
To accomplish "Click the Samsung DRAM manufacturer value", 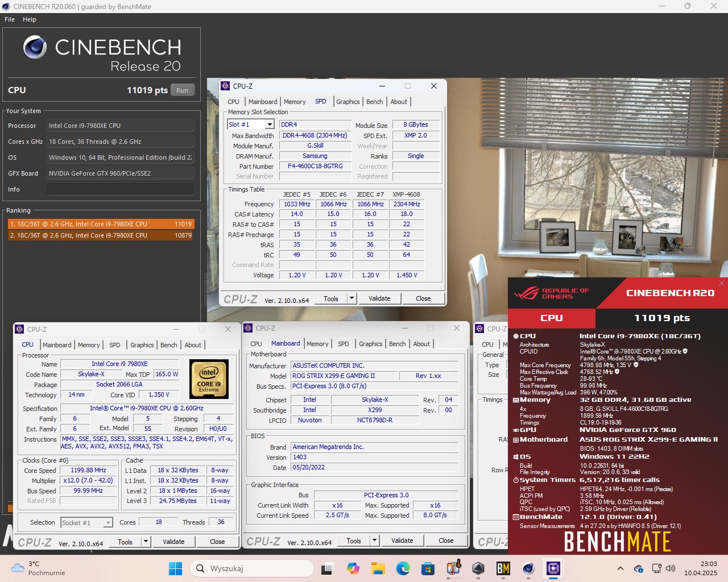I will (x=315, y=156).
